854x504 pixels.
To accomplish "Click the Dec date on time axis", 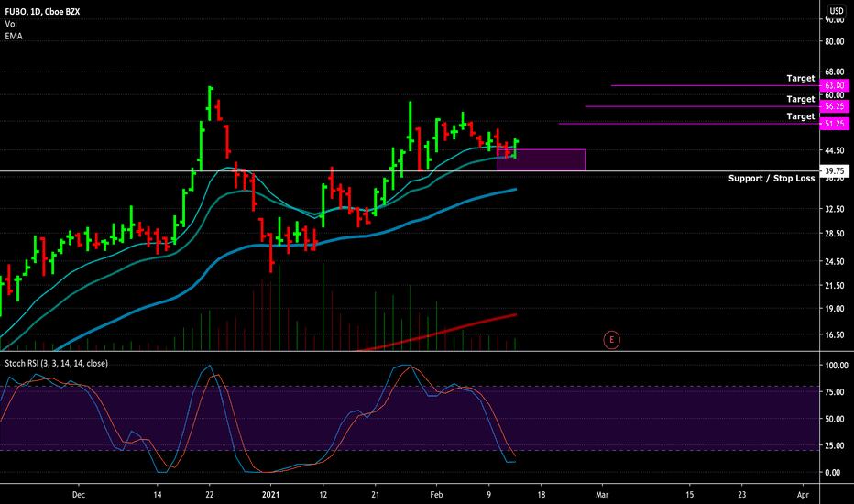I will point(79,495).
